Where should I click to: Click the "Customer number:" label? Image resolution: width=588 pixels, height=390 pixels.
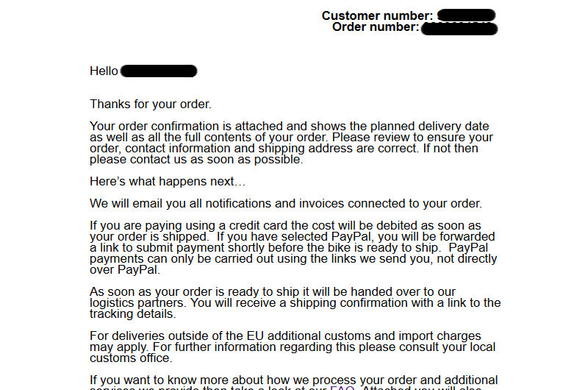(377, 15)
